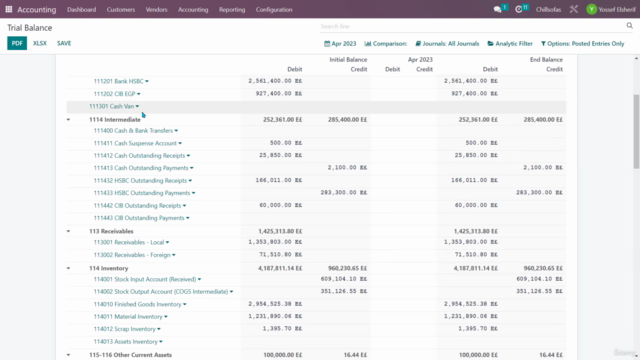
Task: Click the Accounting app title
Action: coord(37,9)
